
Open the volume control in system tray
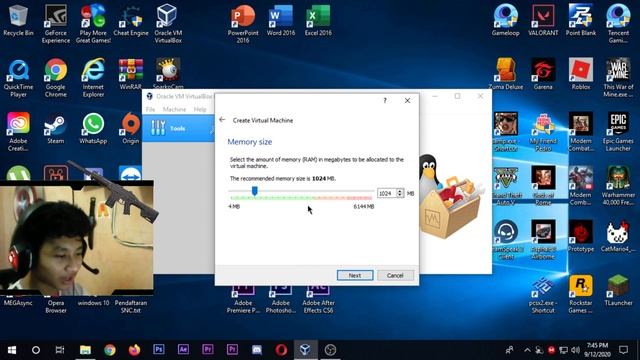(576, 350)
